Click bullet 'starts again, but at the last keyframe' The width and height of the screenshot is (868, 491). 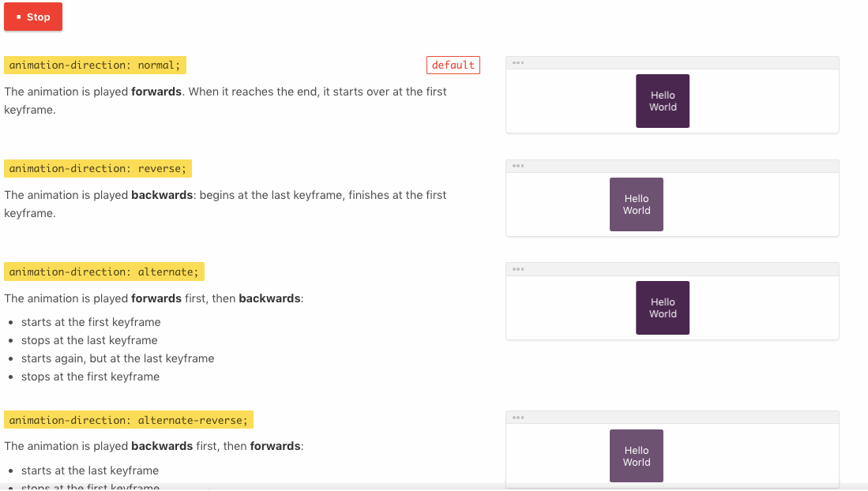118,358
